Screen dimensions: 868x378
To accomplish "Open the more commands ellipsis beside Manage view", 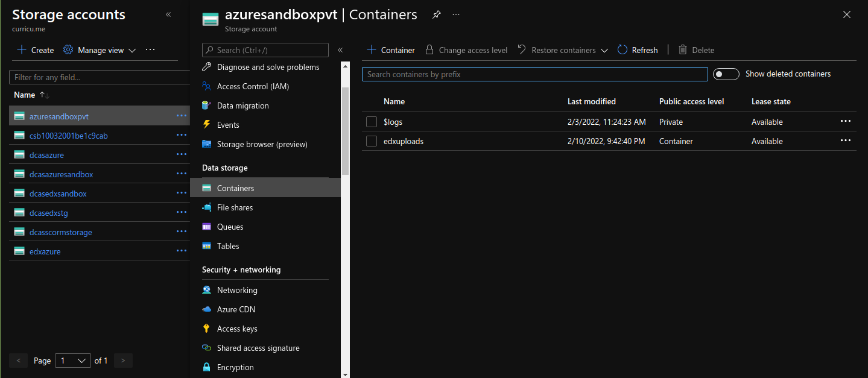I will [151, 50].
